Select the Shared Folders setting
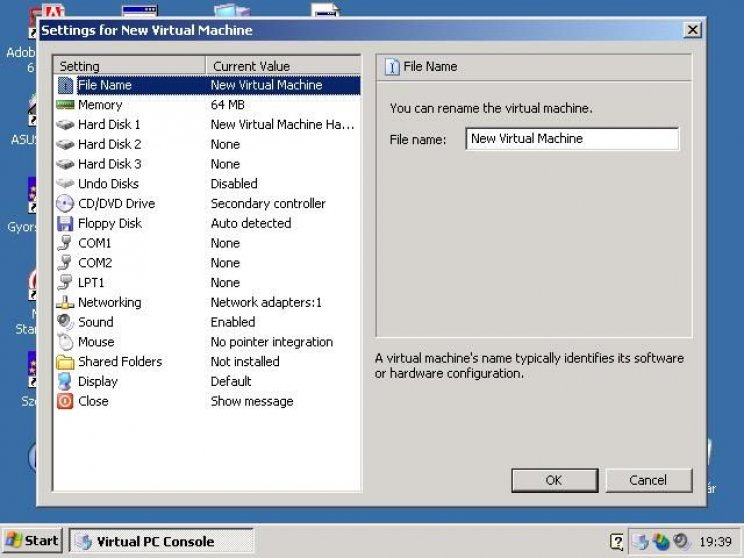The image size is (744, 558). pyautogui.click(x=207, y=362)
